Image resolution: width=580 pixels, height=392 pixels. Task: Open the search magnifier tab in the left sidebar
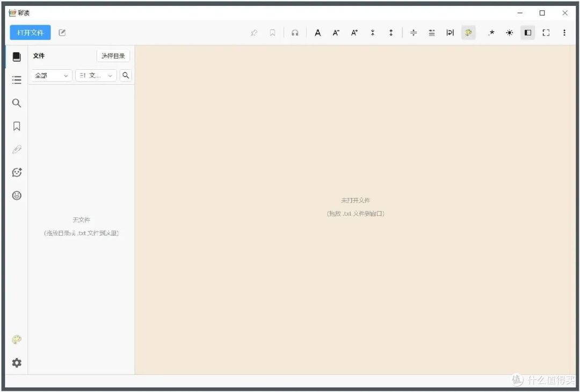17,103
